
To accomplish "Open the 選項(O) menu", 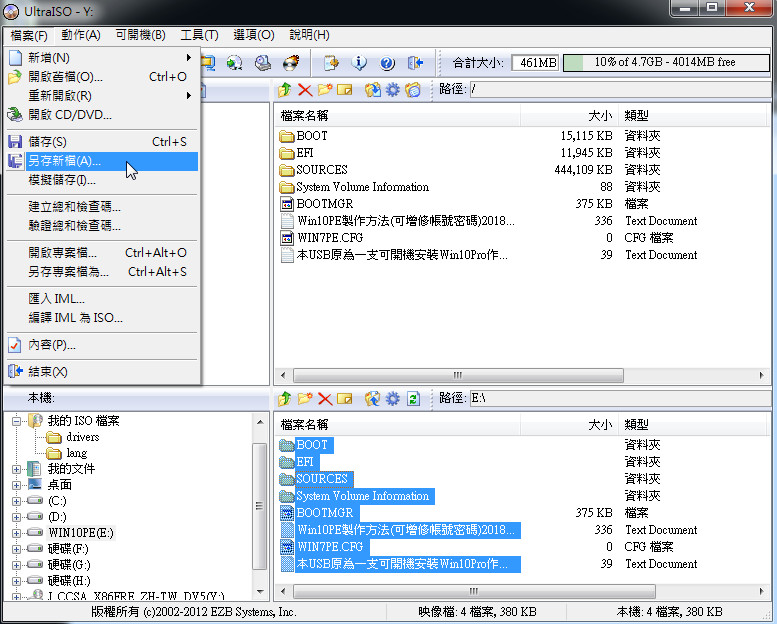I will pyautogui.click(x=254, y=35).
